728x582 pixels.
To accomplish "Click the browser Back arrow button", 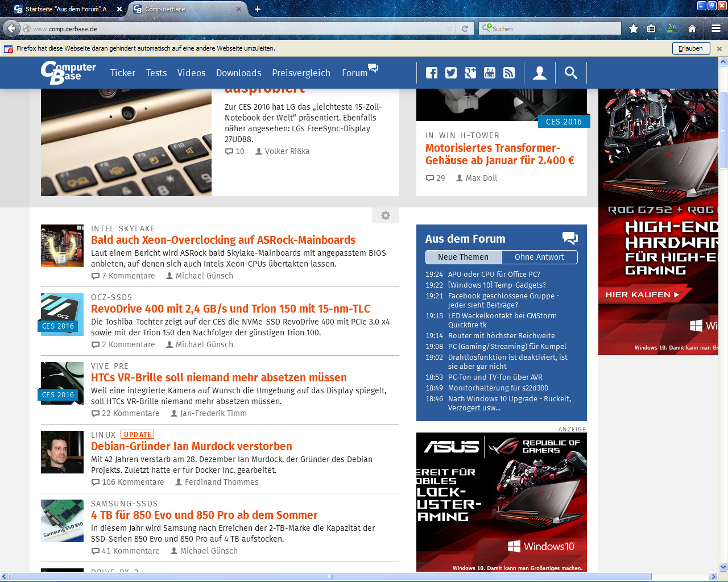I will 11,28.
